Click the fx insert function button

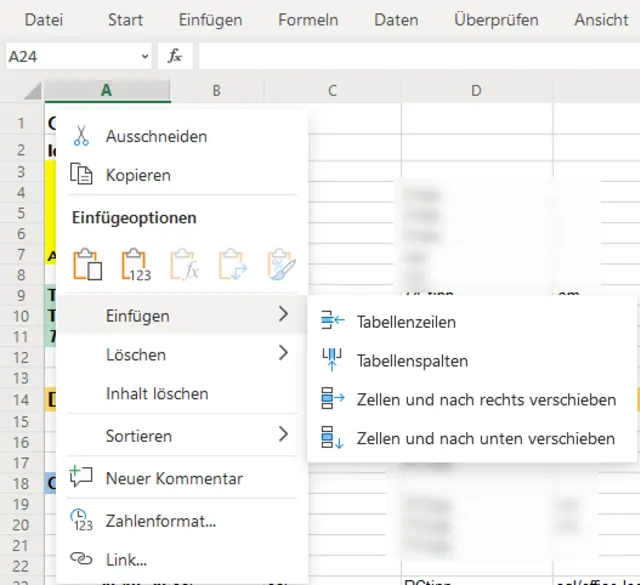[x=175, y=56]
